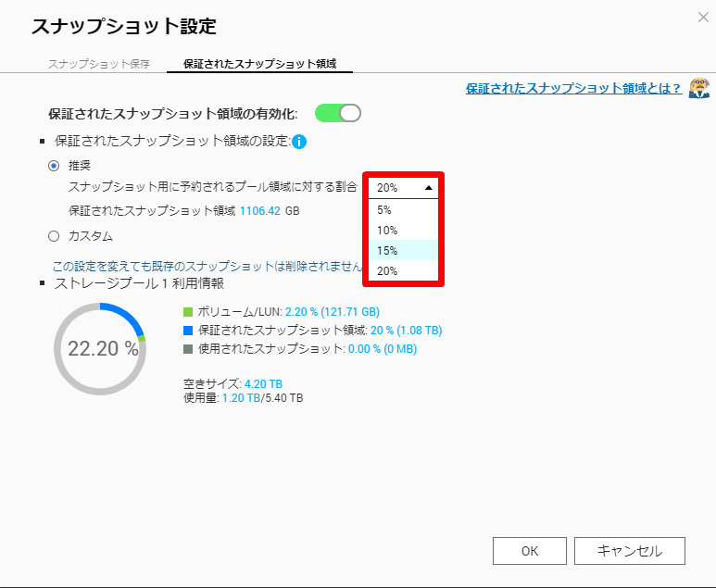Switch to スナップショット保存 tab
The height and width of the screenshot is (588, 716).
pos(99,64)
